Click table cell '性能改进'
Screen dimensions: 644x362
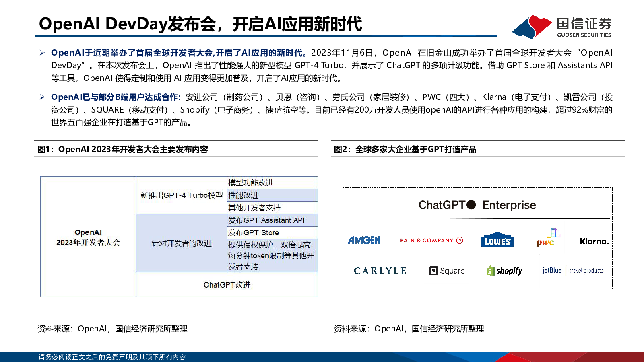tap(272, 195)
